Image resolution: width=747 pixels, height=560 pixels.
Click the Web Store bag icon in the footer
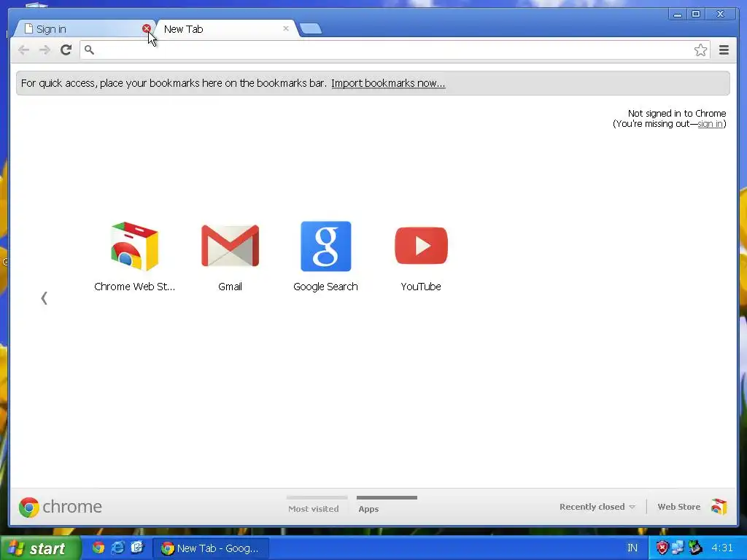point(719,507)
